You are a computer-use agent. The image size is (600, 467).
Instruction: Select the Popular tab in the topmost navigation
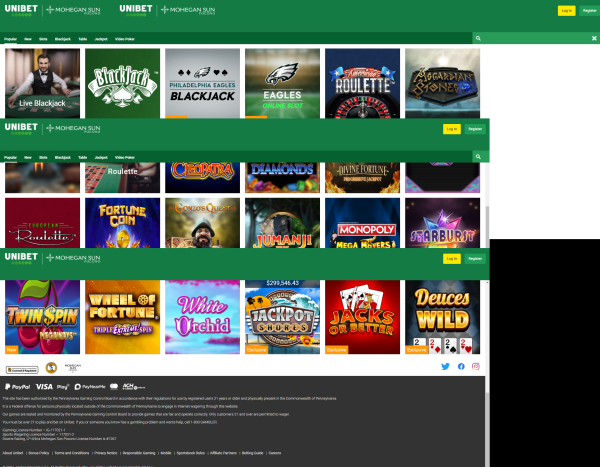click(x=10, y=39)
